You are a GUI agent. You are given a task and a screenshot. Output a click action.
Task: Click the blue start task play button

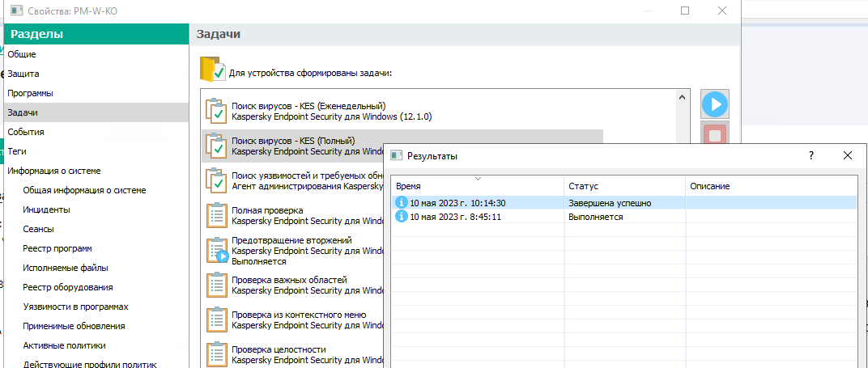715,104
